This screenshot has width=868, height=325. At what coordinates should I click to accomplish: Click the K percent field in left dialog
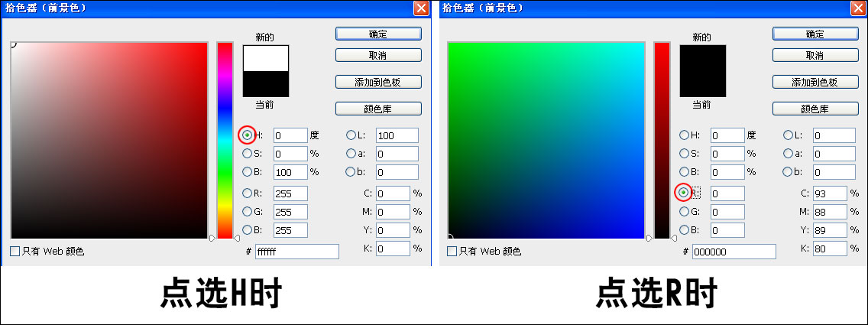coord(393,249)
